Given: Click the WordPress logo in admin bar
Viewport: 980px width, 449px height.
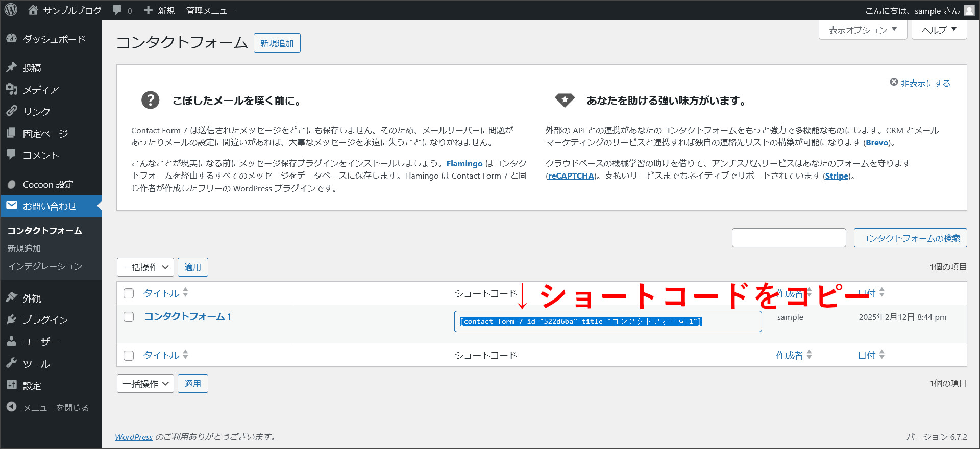Looking at the screenshot, I should (11, 10).
